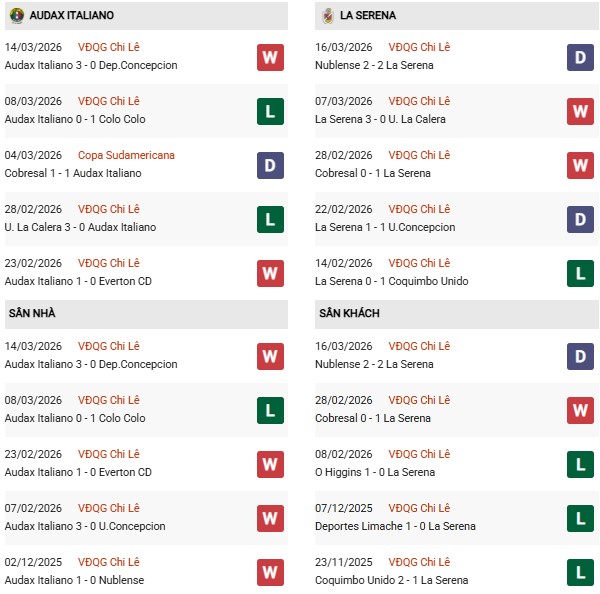Viewport: 600px width, 594px height.
Task: Click L badge for Deportes Limache 1-0 La Serena
Action: tap(580, 518)
